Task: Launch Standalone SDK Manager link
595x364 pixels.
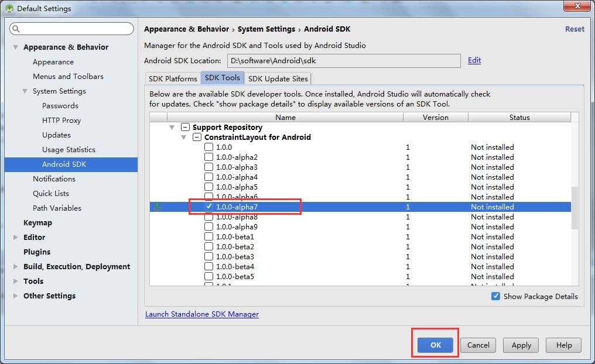Action: click(202, 314)
